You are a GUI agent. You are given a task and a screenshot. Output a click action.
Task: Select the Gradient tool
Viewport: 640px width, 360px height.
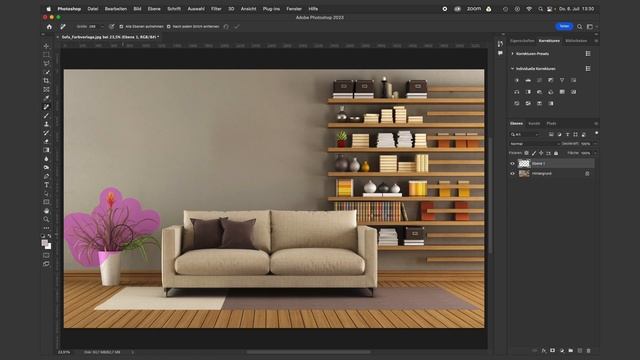pyautogui.click(x=46, y=150)
